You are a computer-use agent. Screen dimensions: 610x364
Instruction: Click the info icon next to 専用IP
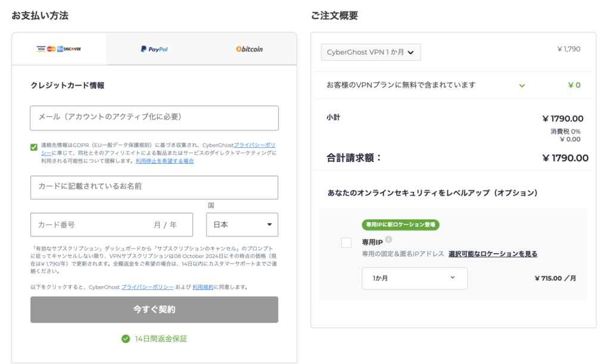click(x=388, y=239)
